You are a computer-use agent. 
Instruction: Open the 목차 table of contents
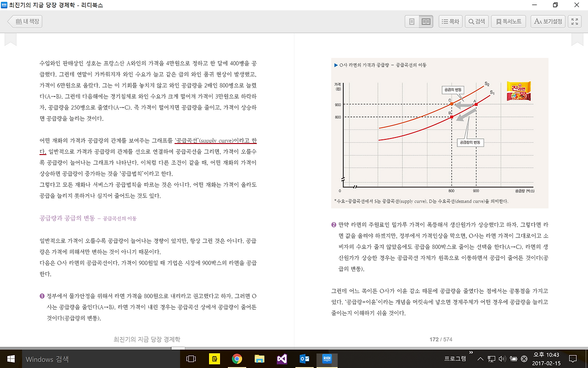450,21
